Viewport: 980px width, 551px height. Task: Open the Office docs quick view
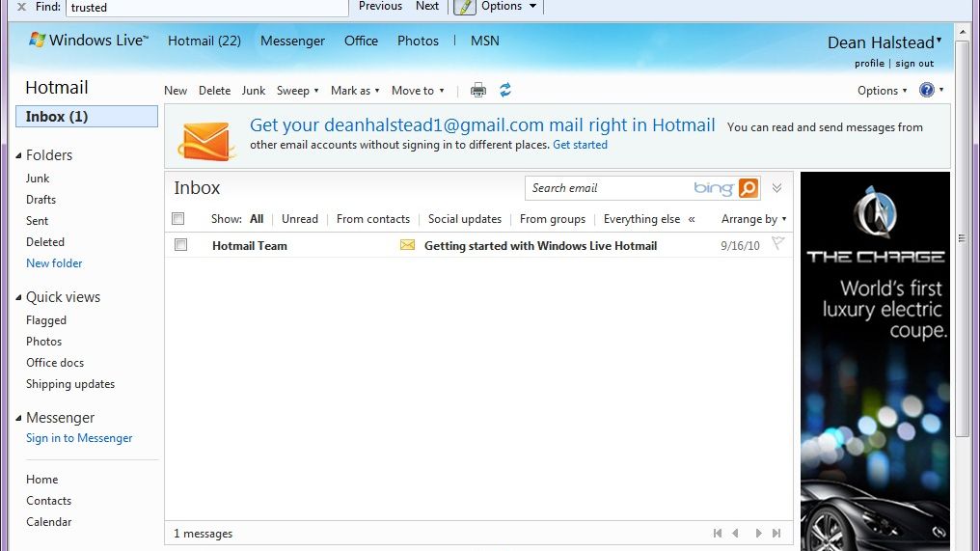pyautogui.click(x=55, y=363)
